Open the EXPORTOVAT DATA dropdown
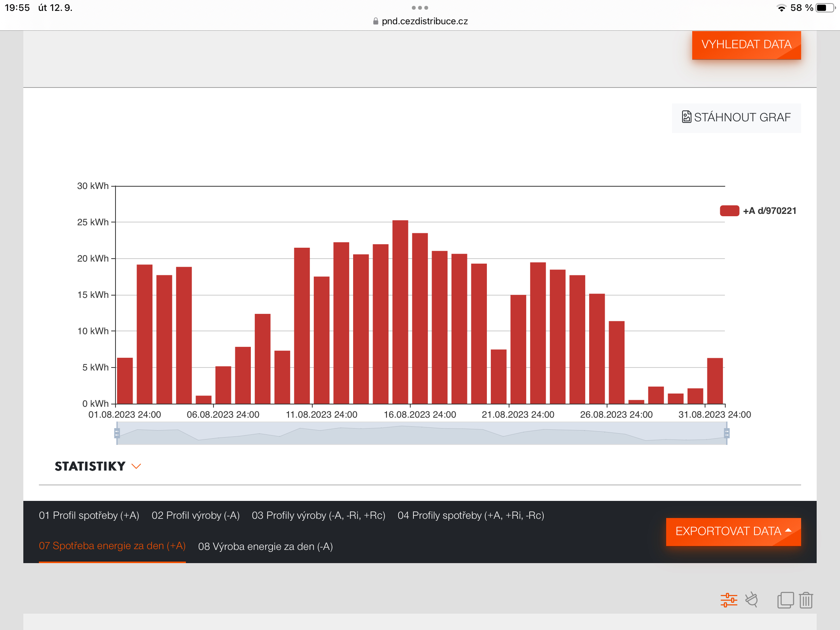 733,531
